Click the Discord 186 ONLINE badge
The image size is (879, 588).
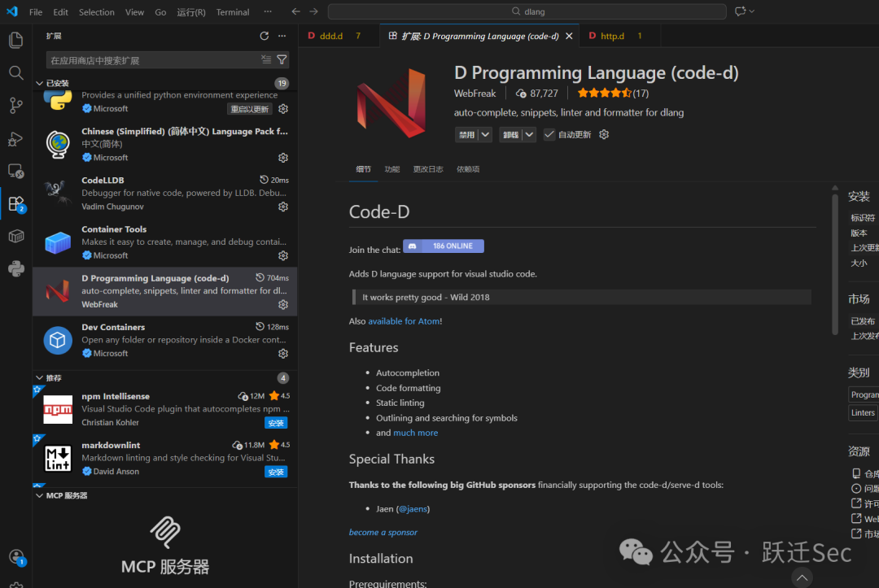coord(444,246)
